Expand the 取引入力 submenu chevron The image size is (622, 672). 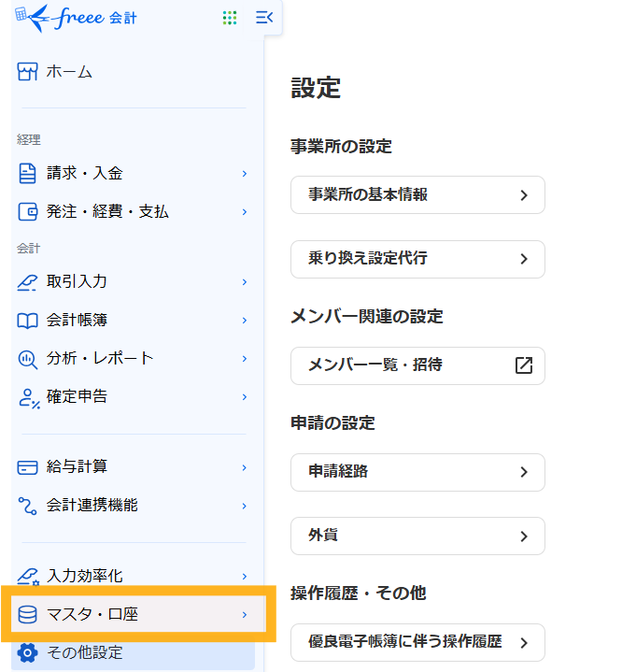pos(245,282)
